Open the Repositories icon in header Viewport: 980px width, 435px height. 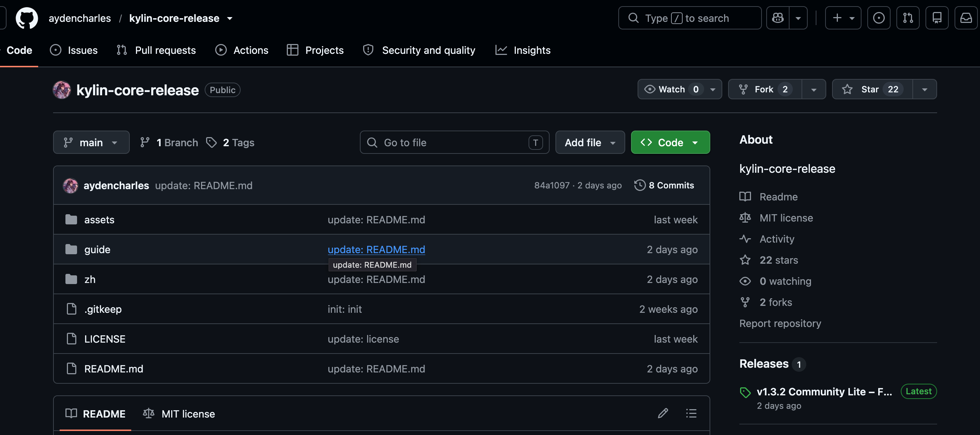[937, 18]
